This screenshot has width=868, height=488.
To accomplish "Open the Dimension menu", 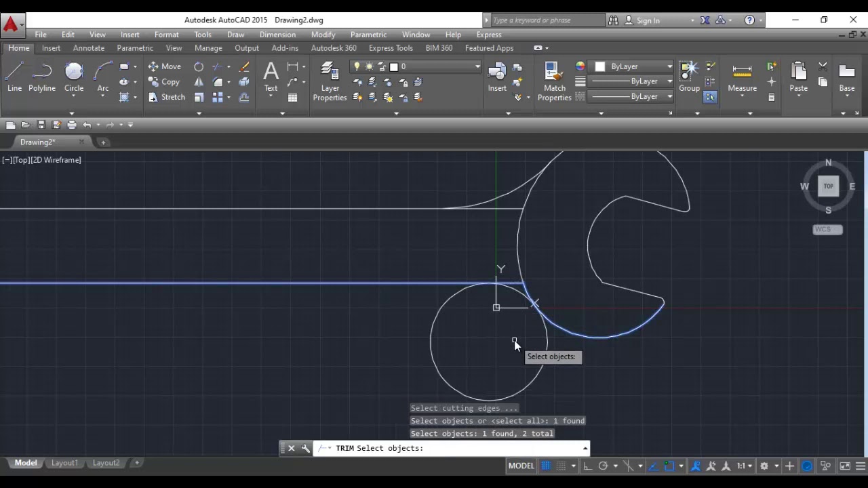I will (x=277, y=35).
